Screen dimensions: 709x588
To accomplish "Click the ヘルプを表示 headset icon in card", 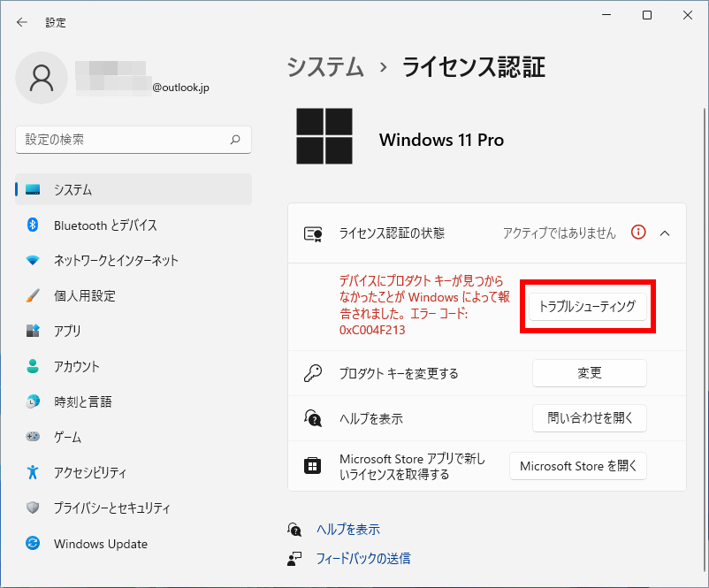I will click(x=313, y=418).
